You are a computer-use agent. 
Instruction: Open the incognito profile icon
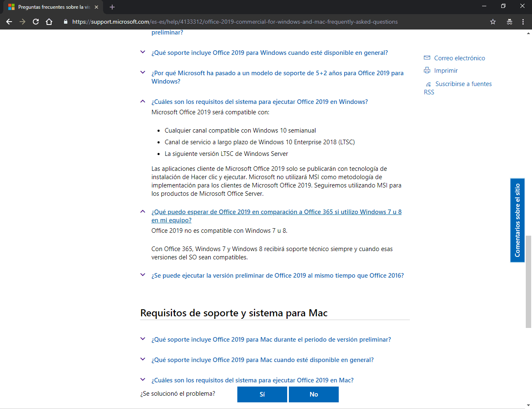(x=510, y=22)
